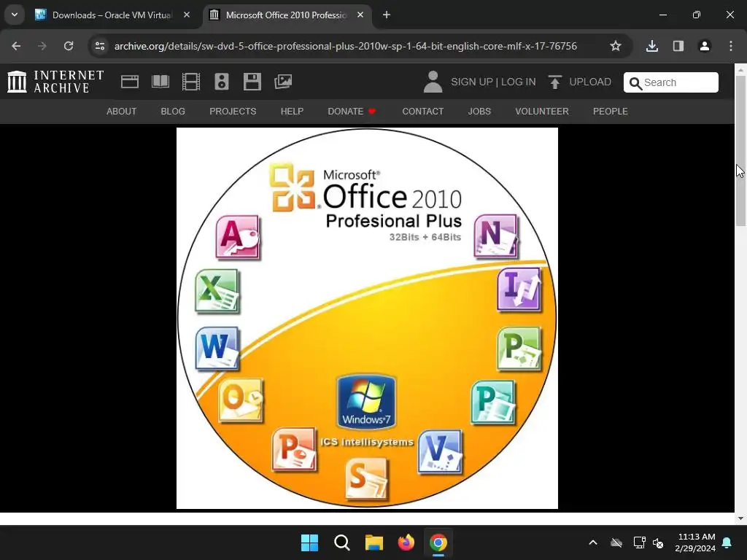The image size is (747, 560).
Task: Click the Chrome taskbar icon
Action: (x=438, y=542)
